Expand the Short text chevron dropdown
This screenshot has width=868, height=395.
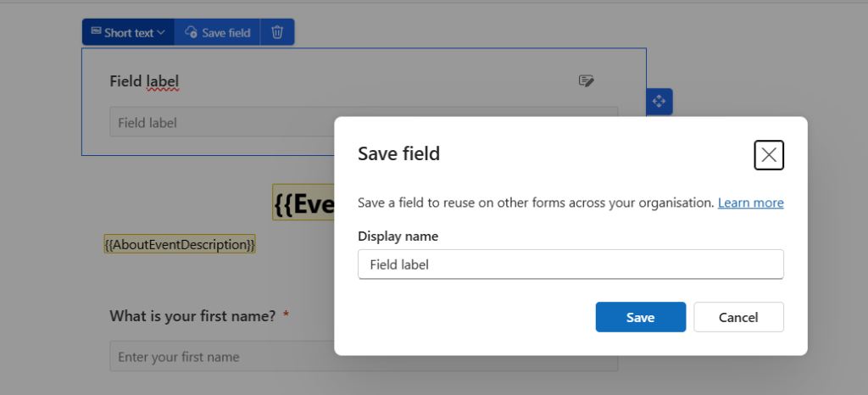(161, 33)
